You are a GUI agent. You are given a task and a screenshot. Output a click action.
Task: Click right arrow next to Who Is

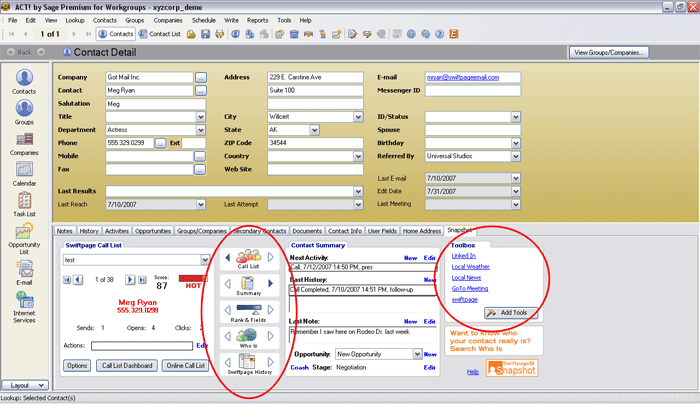(x=271, y=336)
